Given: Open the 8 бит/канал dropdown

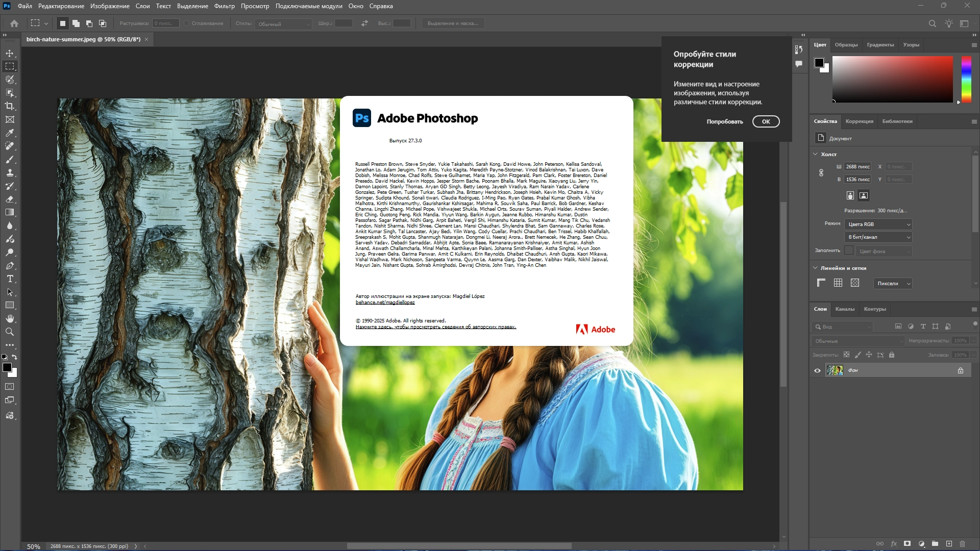Looking at the screenshot, I should point(878,237).
